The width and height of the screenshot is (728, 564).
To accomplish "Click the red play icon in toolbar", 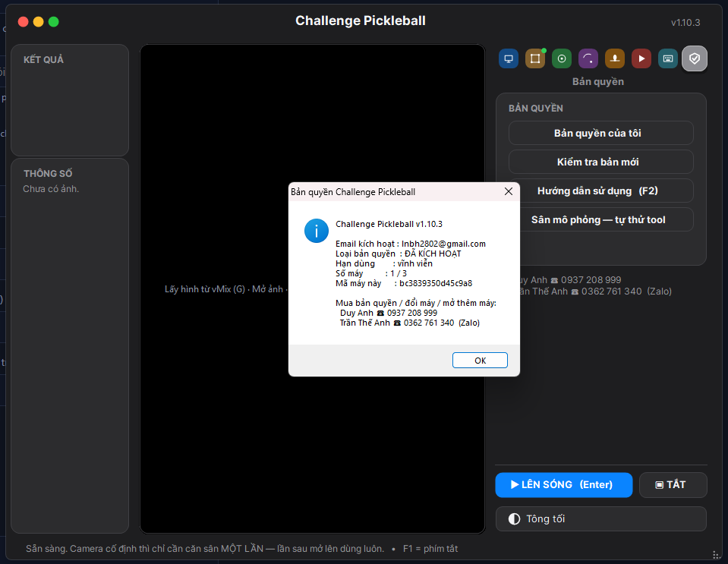I will [641, 58].
